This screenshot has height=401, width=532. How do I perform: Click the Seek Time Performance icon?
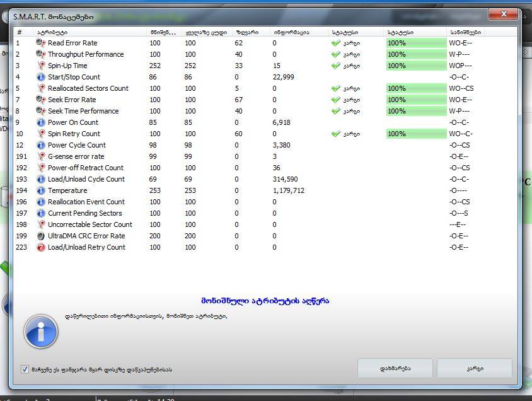tap(41, 111)
